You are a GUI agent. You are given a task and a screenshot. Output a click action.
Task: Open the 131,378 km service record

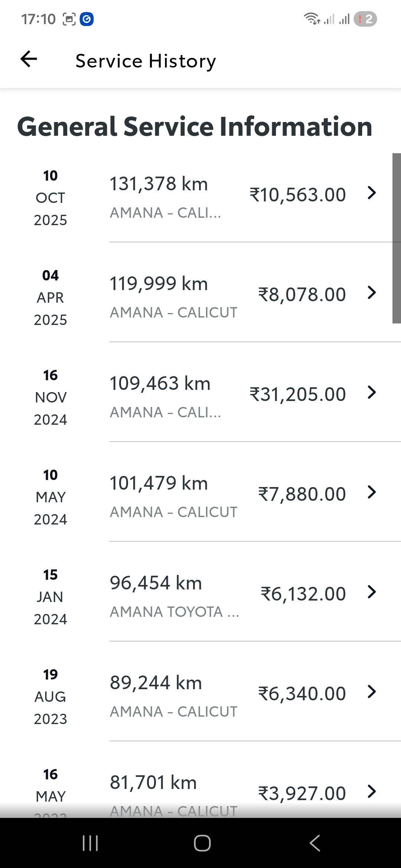click(x=159, y=184)
